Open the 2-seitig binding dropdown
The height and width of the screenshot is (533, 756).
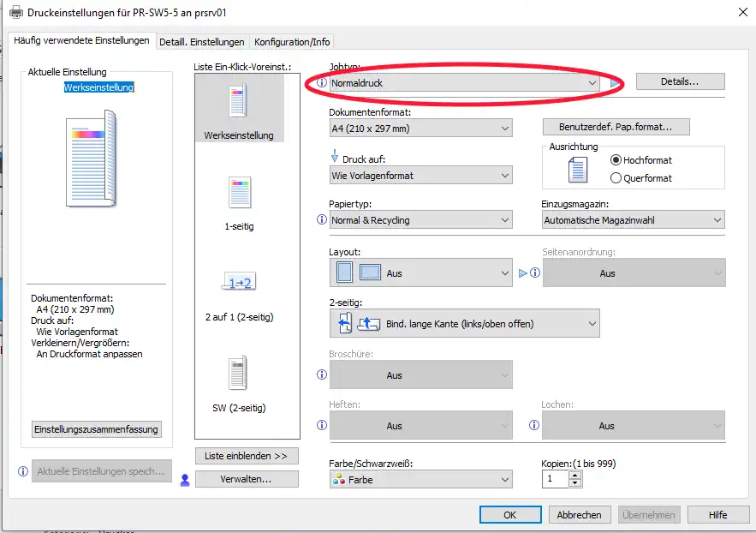point(464,324)
